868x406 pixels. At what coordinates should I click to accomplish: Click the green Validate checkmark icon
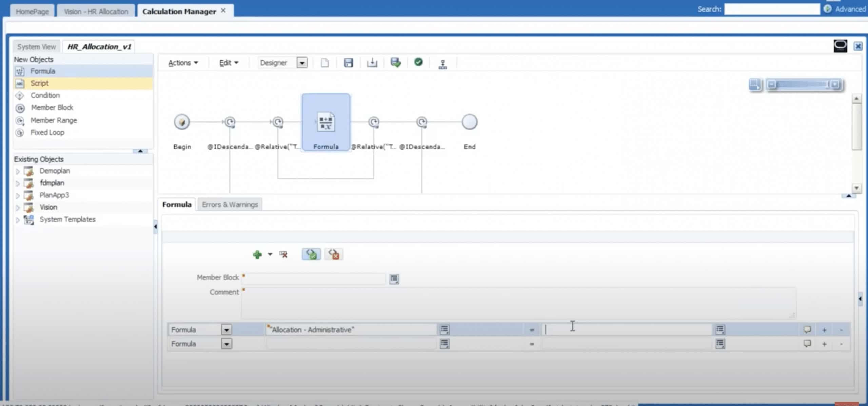[x=418, y=62]
